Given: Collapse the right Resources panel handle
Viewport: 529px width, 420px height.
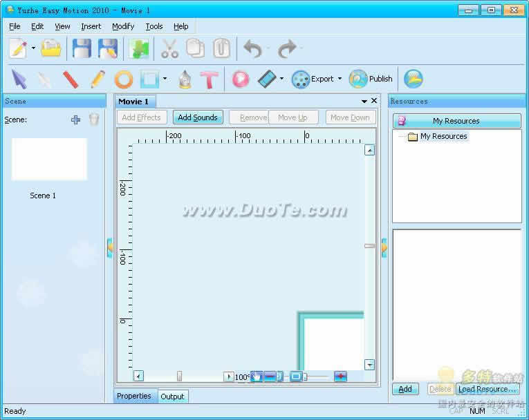Looking at the screenshot, I should pos(384,248).
